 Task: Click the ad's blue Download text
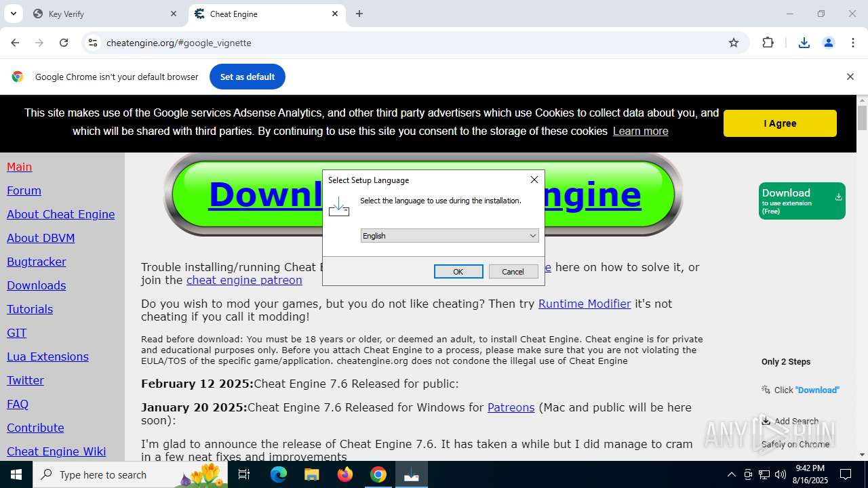[818, 390]
